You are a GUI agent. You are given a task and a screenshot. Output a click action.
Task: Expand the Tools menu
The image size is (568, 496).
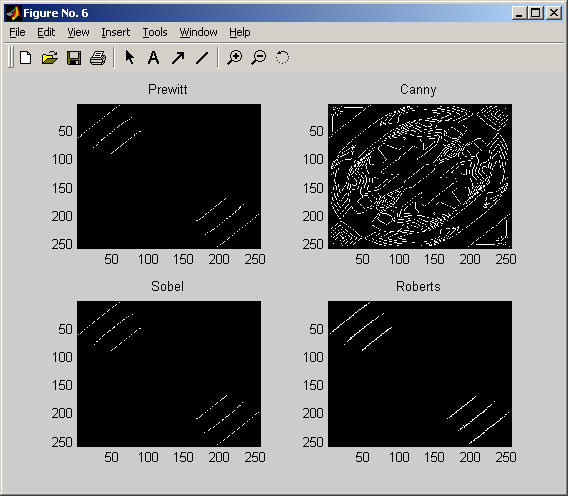(x=155, y=32)
